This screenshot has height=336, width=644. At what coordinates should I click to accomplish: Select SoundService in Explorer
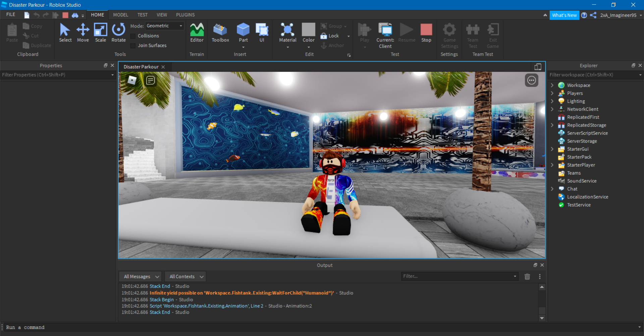tap(582, 181)
